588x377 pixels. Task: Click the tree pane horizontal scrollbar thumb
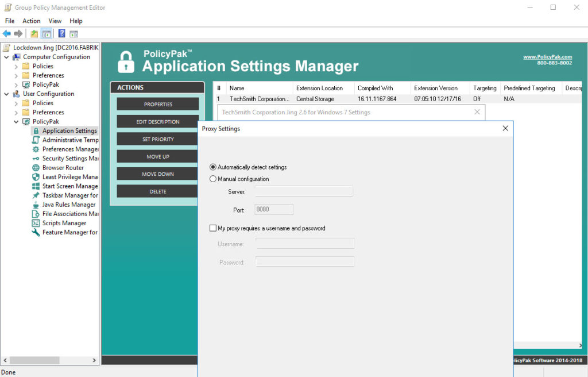pyautogui.click(x=34, y=360)
